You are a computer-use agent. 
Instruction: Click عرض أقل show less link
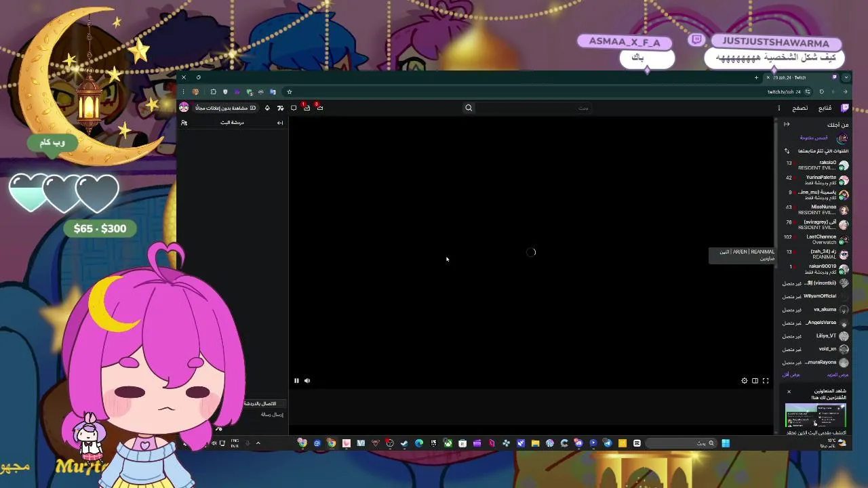791,375
